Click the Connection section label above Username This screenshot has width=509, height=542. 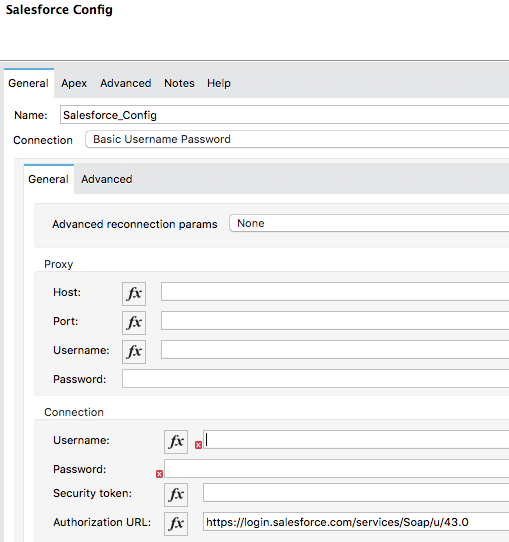click(x=74, y=412)
